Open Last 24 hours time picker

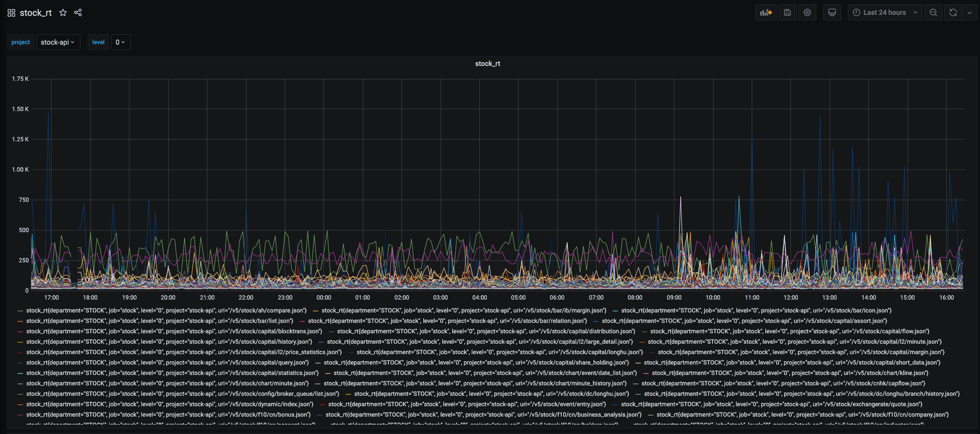click(885, 13)
